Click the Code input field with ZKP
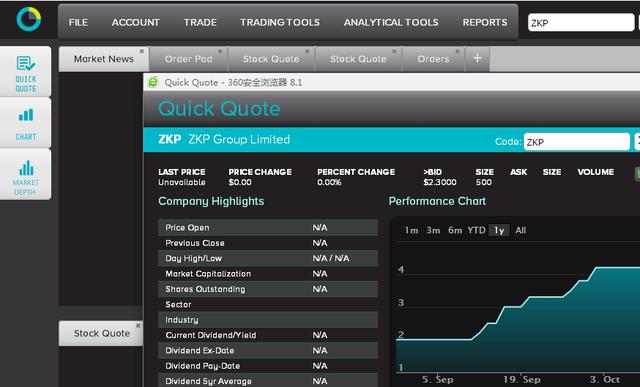This screenshot has height=387, width=640. click(577, 142)
